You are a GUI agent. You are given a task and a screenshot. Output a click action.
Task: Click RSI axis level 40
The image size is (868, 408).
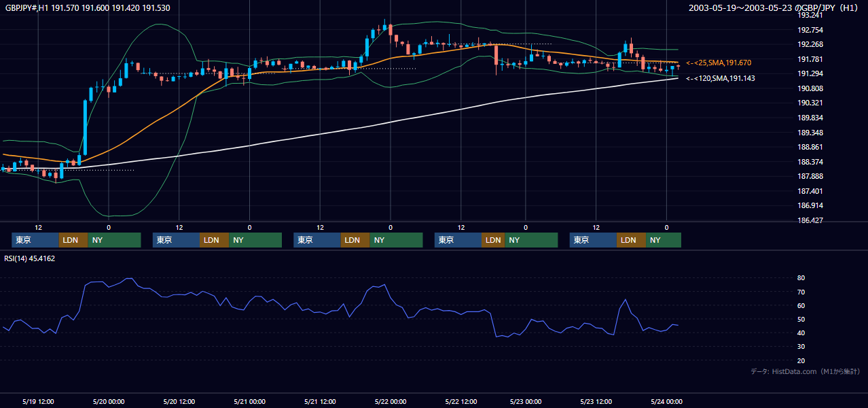(x=801, y=333)
